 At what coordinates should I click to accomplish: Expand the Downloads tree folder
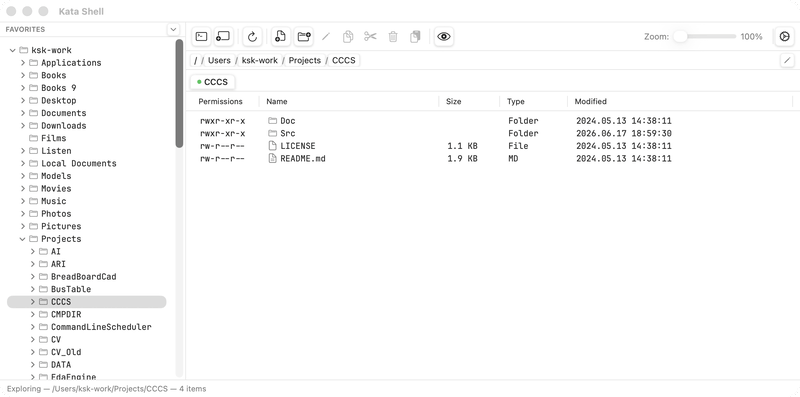23,126
